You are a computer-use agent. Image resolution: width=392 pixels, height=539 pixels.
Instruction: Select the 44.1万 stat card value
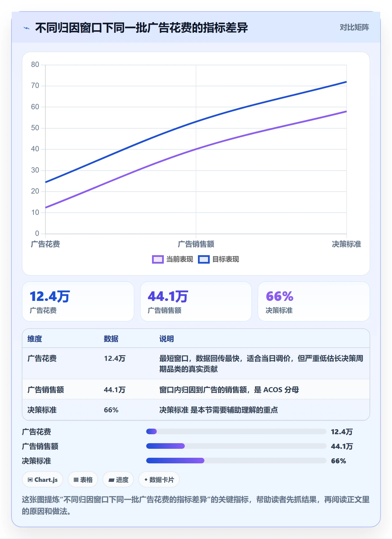point(168,296)
